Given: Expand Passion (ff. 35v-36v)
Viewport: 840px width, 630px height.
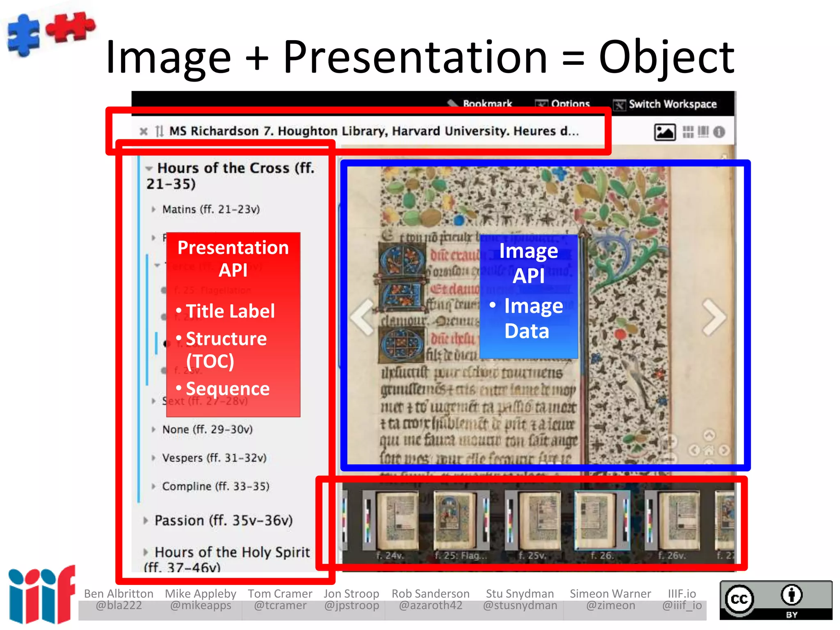Looking at the screenshot, I should pyautogui.click(x=146, y=520).
